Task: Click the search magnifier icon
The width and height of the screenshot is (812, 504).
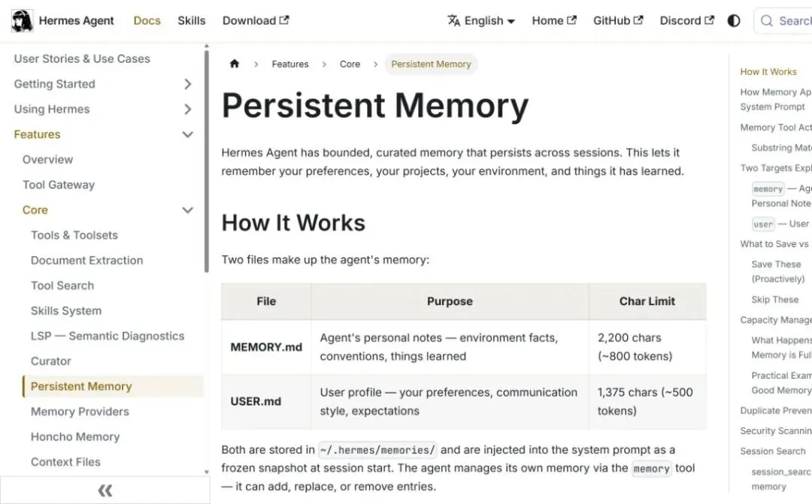Action: [766, 21]
